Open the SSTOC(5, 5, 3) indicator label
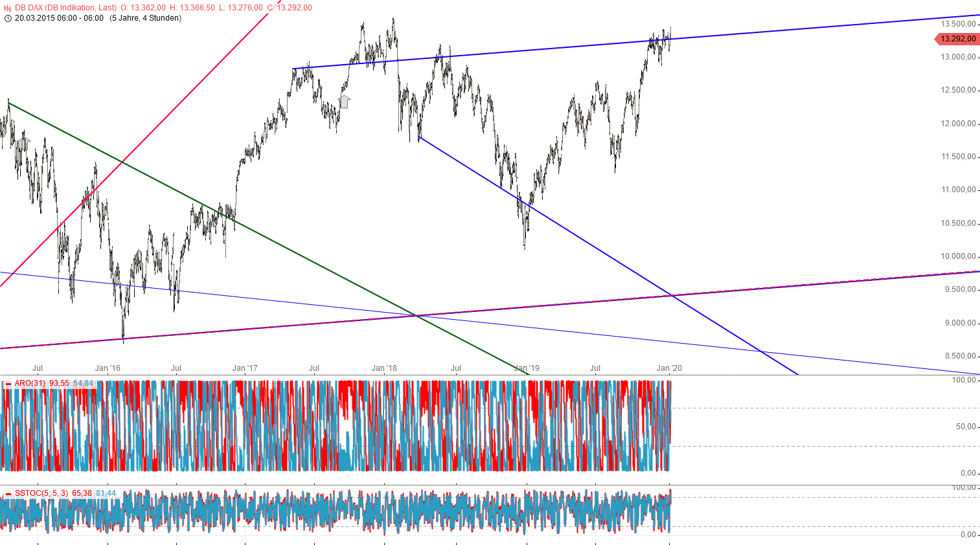980x545 pixels. [41, 493]
